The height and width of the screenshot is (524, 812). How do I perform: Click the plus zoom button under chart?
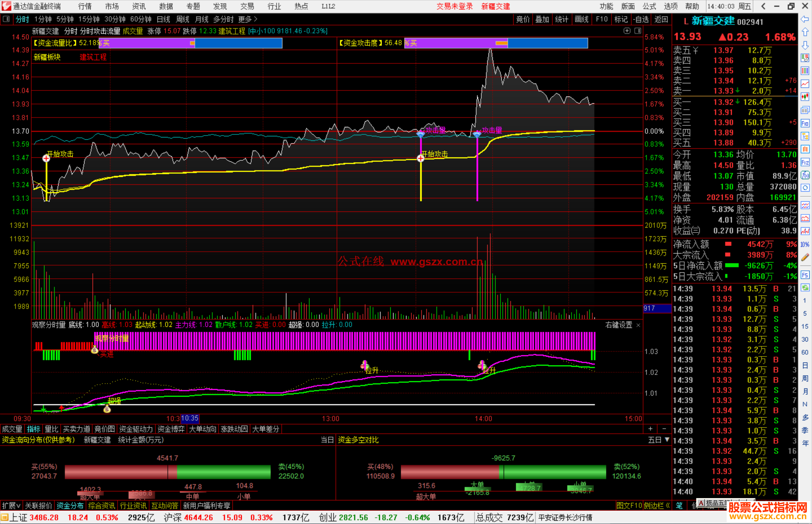coord(650,429)
